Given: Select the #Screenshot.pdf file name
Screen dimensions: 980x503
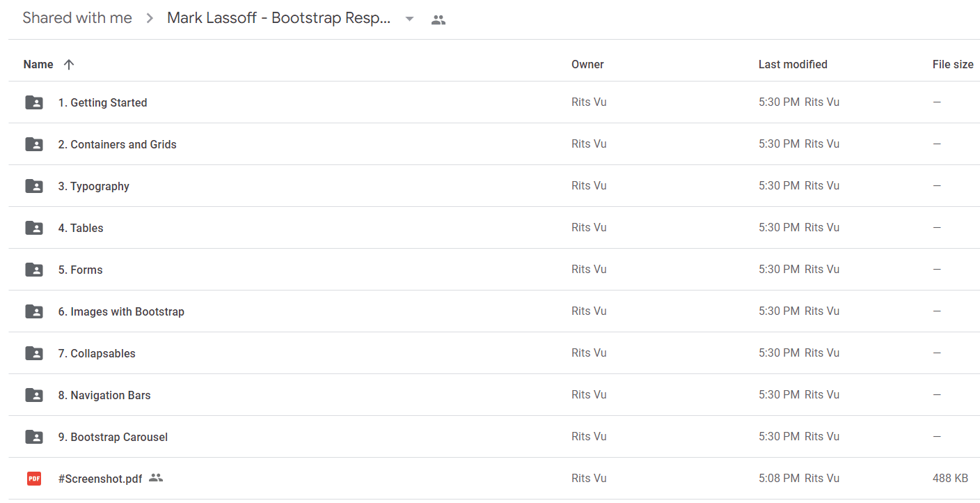Looking at the screenshot, I should tap(100, 479).
